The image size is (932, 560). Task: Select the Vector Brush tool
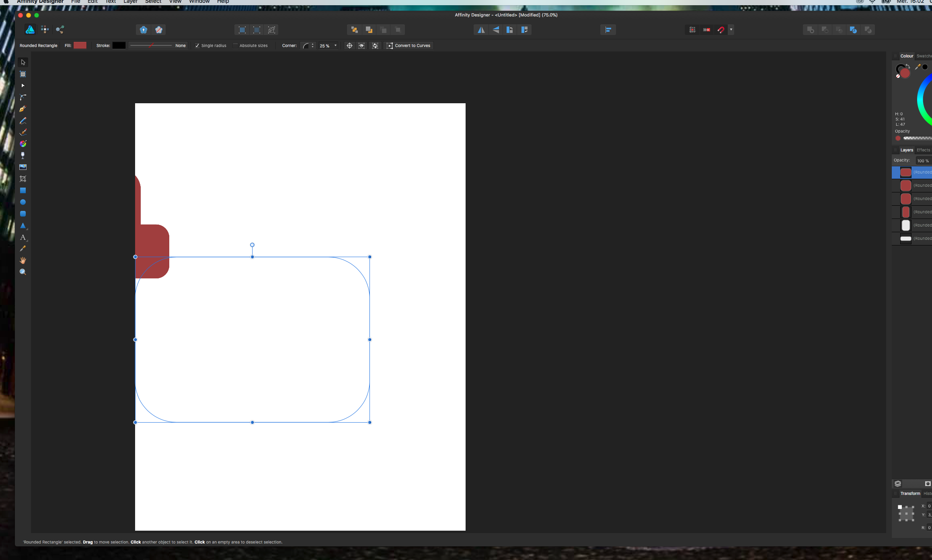pos(23,132)
